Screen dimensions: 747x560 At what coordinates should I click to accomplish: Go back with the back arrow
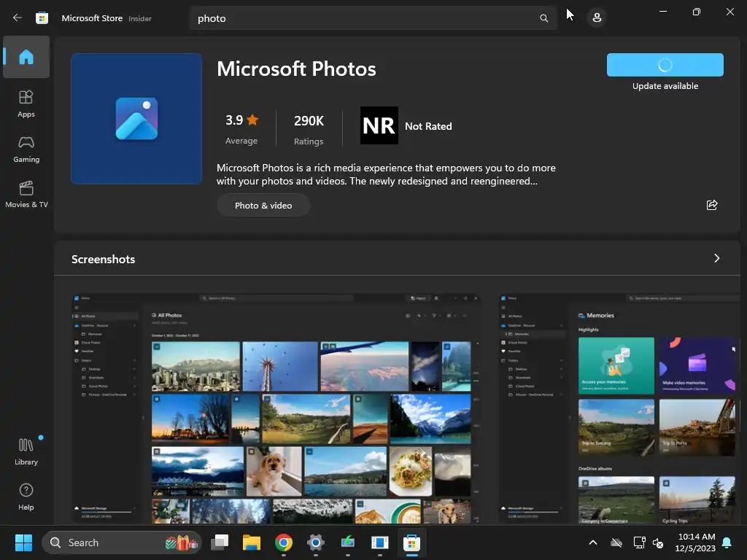[x=18, y=18]
